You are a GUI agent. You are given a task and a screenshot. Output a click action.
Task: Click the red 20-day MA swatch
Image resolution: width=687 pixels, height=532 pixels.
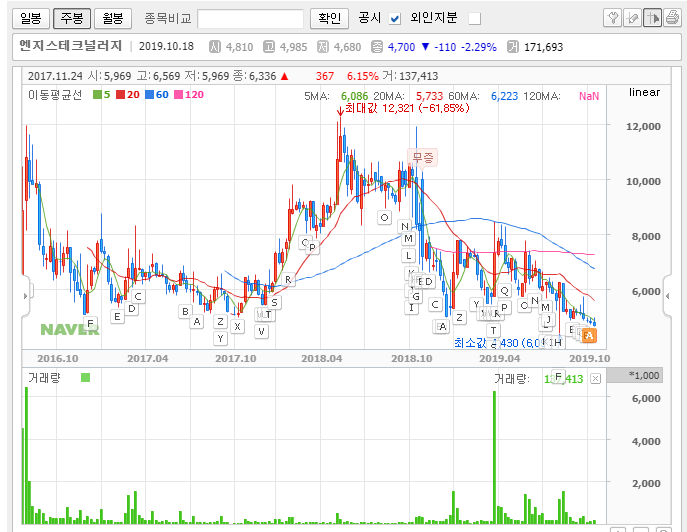click(120, 95)
